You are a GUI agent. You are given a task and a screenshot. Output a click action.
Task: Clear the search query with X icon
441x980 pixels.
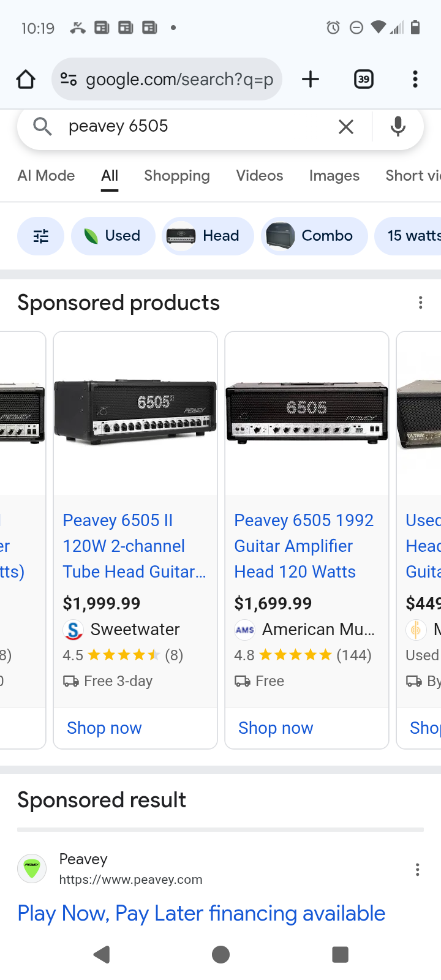tap(346, 127)
